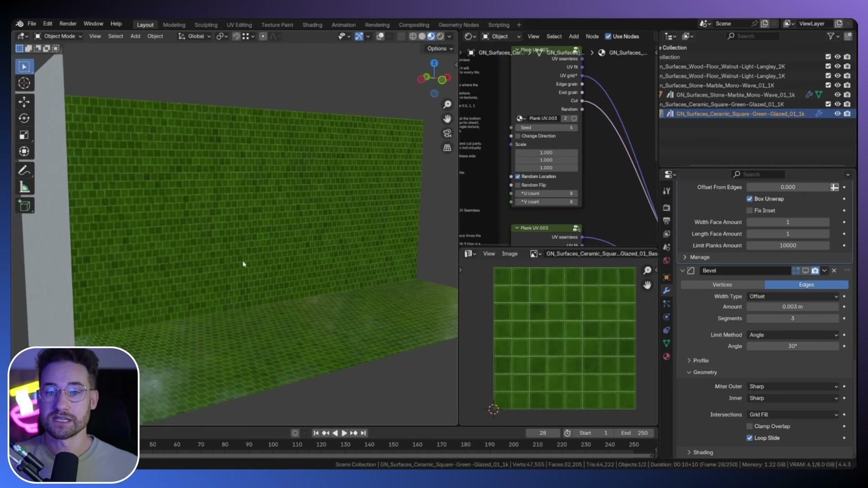
Task: Enable the Fix Inset checkbox
Action: point(750,211)
